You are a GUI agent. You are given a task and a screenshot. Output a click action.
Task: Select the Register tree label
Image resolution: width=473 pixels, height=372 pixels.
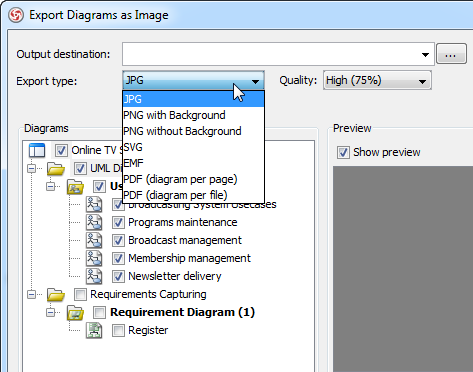point(148,330)
